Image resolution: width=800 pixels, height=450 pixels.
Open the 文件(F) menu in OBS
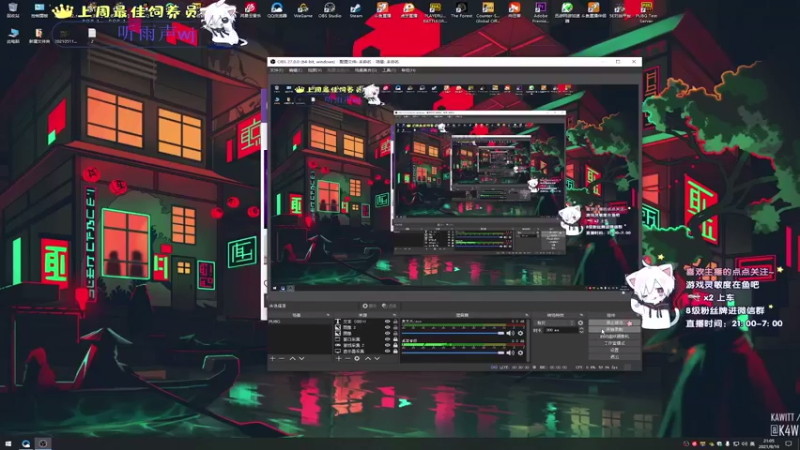click(x=276, y=70)
